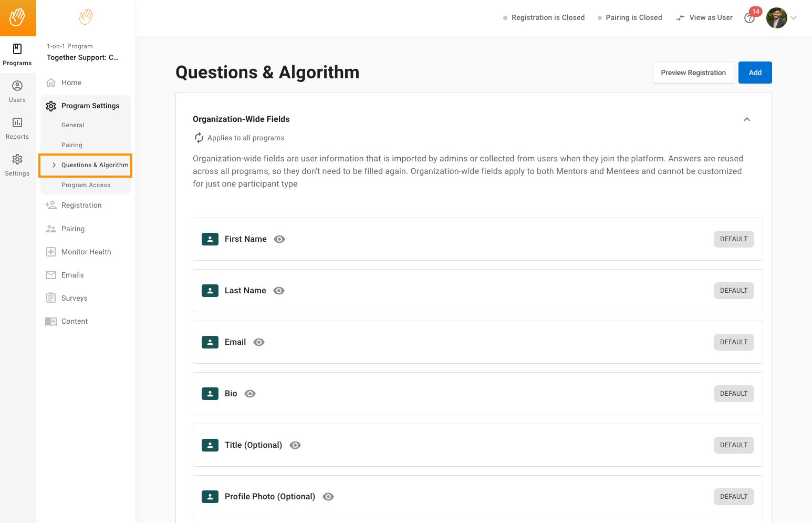Open the Programs section

(x=17, y=55)
